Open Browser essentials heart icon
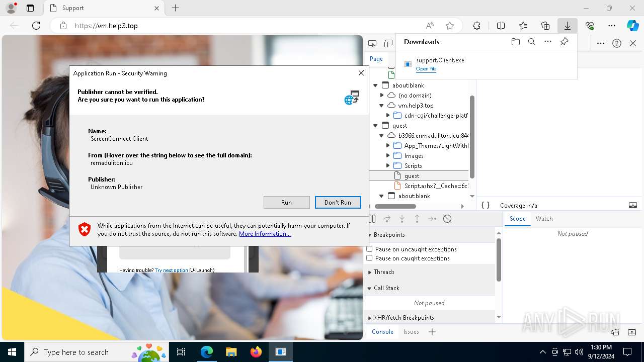 pos(590,26)
